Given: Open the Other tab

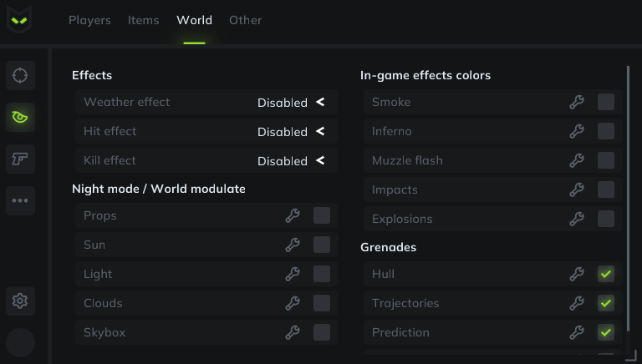Looking at the screenshot, I should click(246, 20).
